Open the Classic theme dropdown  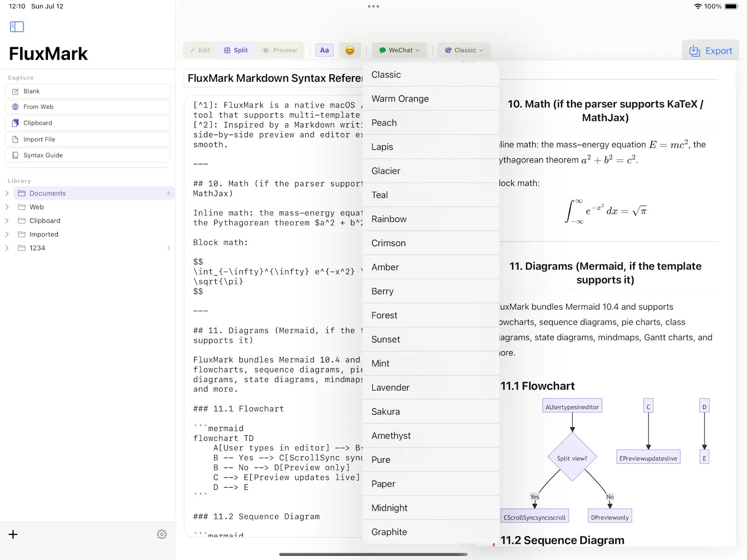464,50
